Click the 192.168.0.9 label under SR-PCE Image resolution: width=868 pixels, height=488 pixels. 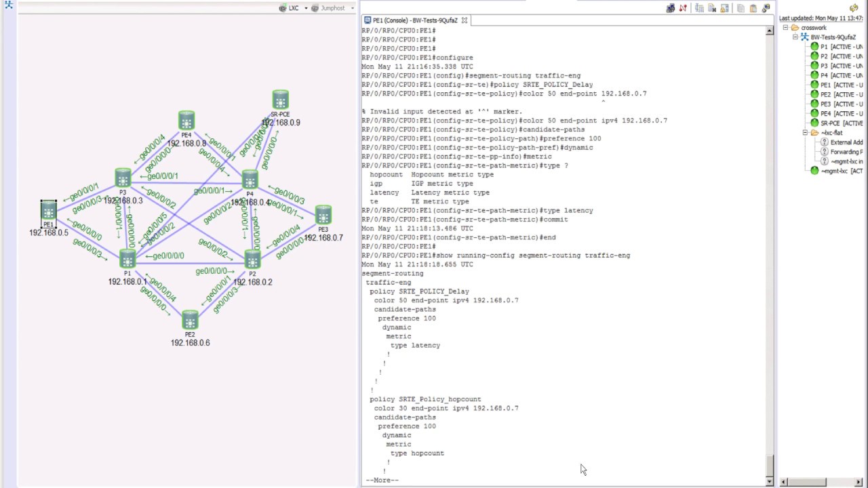281,123
